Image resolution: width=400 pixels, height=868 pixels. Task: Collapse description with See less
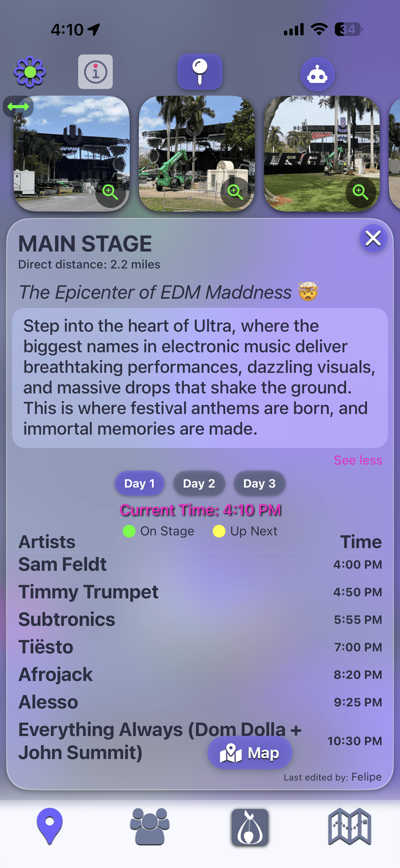click(358, 460)
